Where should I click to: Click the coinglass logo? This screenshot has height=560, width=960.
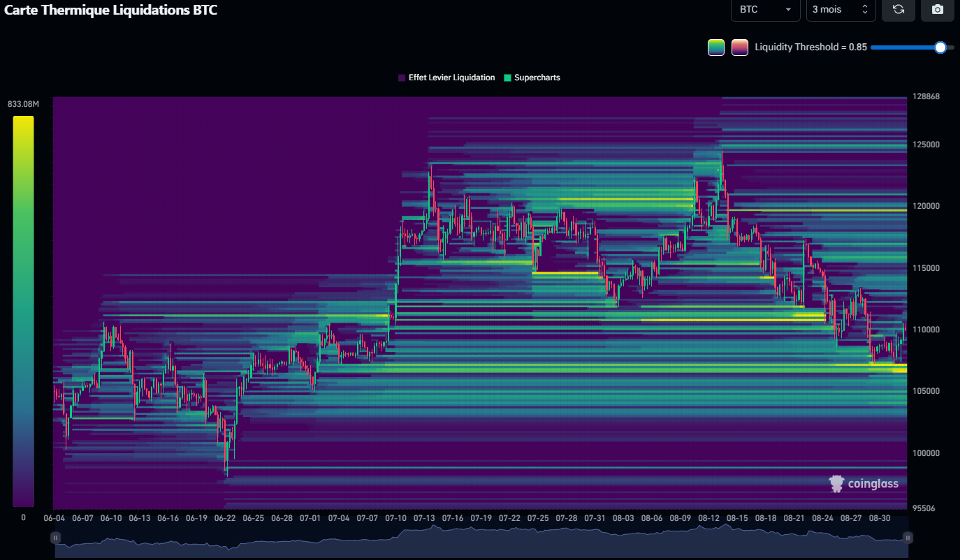coord(836,482)
